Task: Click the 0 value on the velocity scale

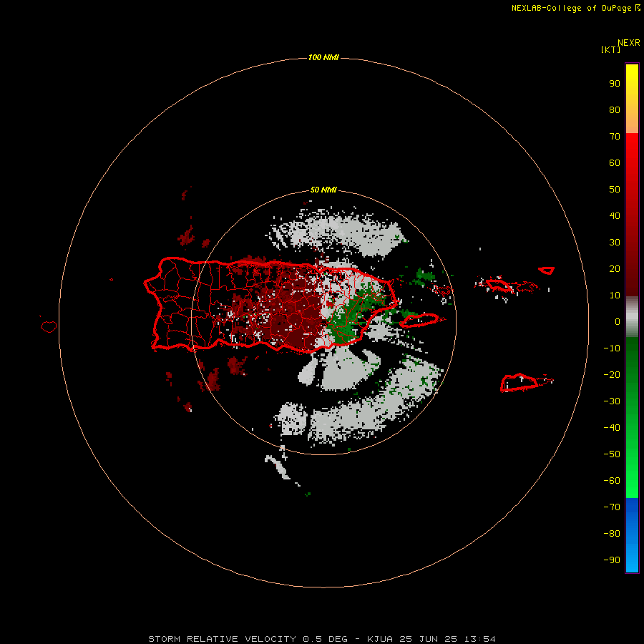Action: tap(618, 321)
